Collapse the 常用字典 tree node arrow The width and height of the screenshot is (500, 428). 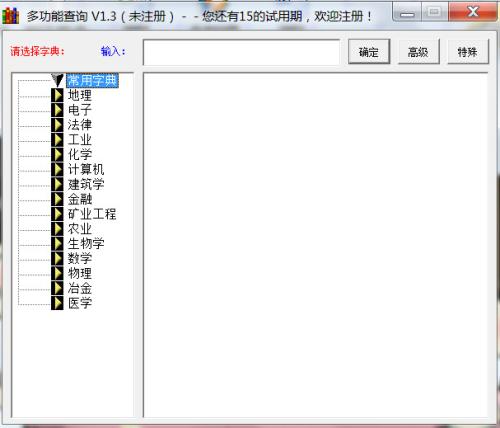[x=57, y=80]
